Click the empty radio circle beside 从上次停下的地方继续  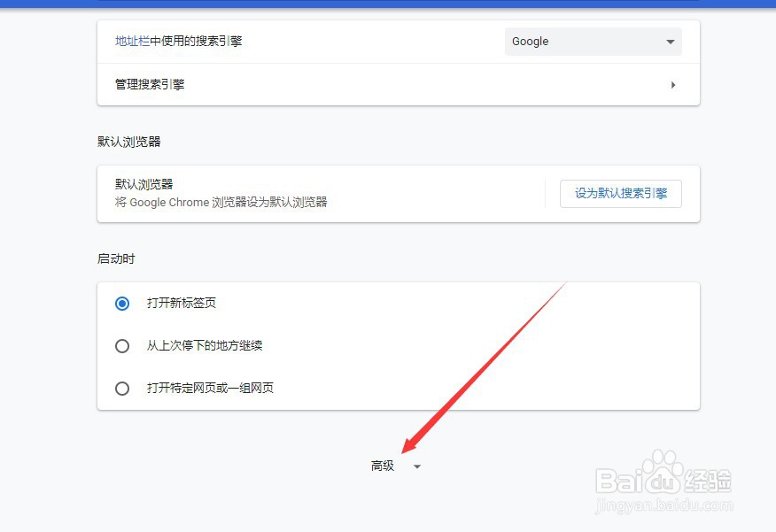pyautogui.click(x=121, y=345)
